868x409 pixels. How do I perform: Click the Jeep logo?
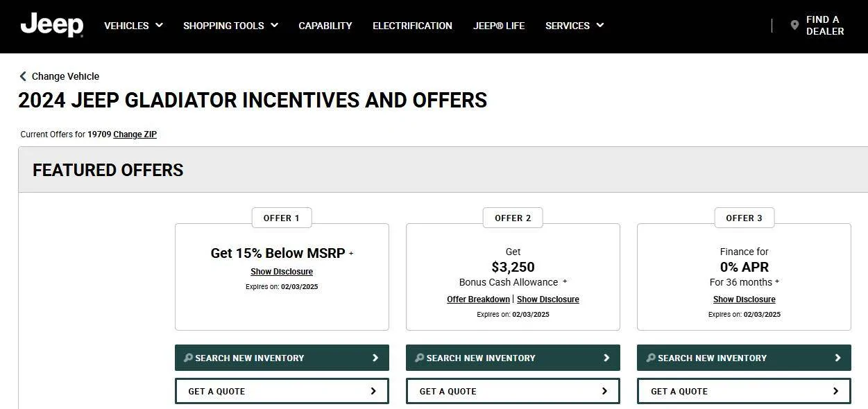(52, 25)
